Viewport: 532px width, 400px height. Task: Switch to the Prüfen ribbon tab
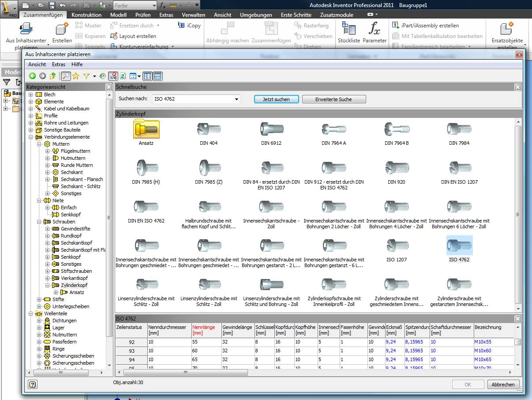[143, 15]
